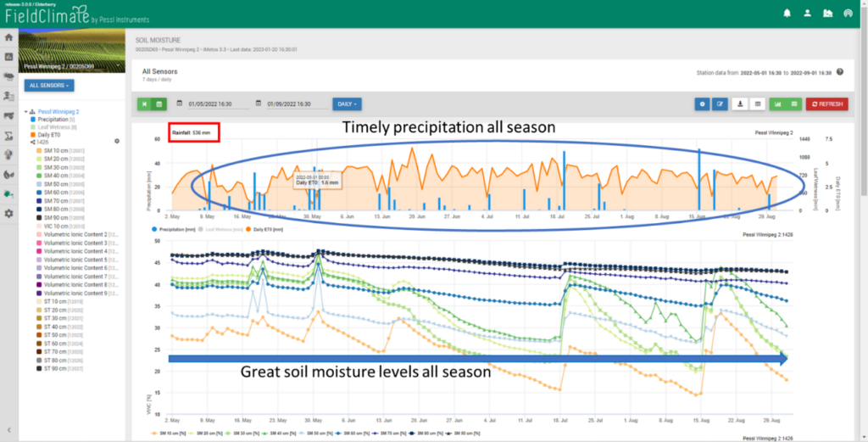Screen dimensions: 868x442
Task: Open the settings gear in left sidebar
Action: pyautogui.click(x=8, y=212)
